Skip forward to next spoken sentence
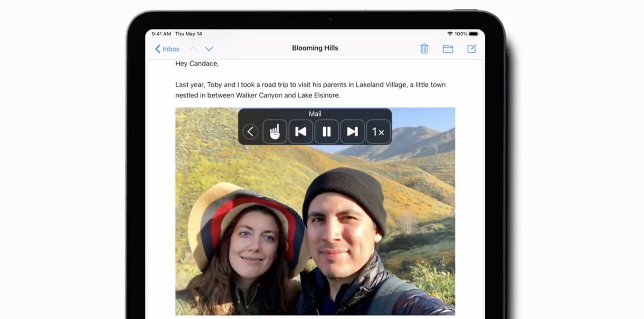The width and height of the screenshot is (644, 319). [352, 132]
